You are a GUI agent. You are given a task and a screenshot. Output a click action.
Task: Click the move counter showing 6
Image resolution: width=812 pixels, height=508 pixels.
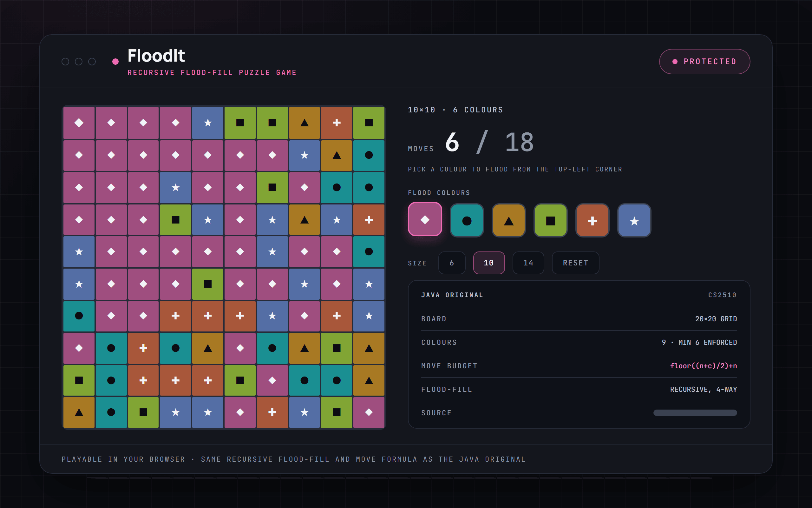[452, 143]
